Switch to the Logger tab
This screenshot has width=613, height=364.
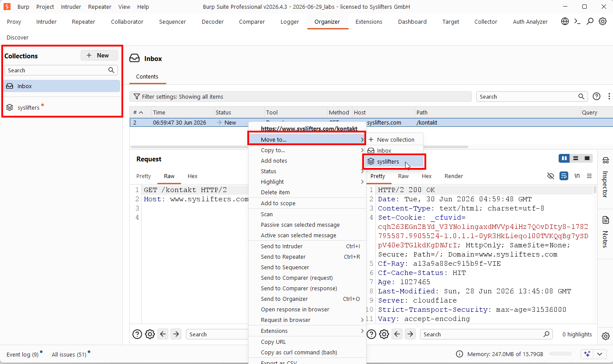[x=290, y=21]
